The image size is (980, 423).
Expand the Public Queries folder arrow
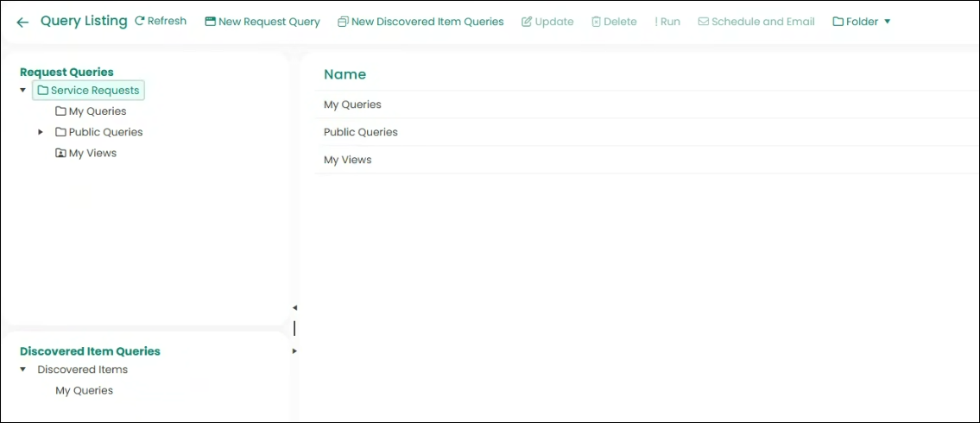tap(41, 132)
